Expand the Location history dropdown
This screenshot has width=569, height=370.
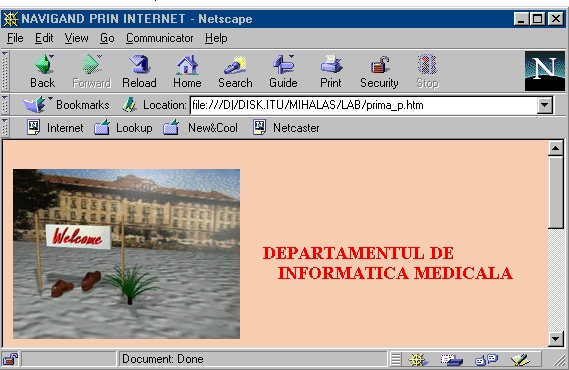pos(544,105)
